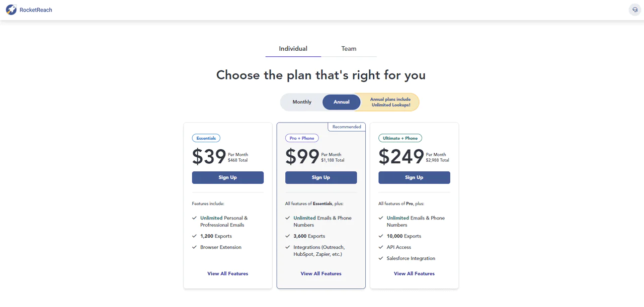644x307 pixels.
Task: Select the Individual tab
Action: coord(293,49)
